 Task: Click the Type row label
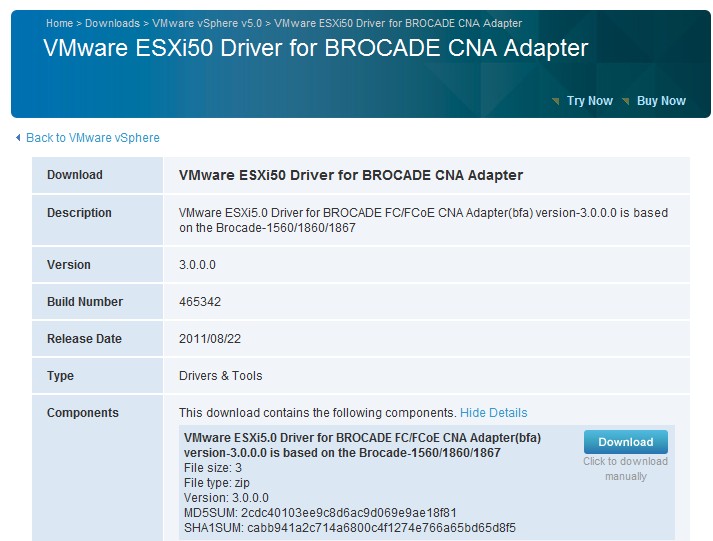60,376
